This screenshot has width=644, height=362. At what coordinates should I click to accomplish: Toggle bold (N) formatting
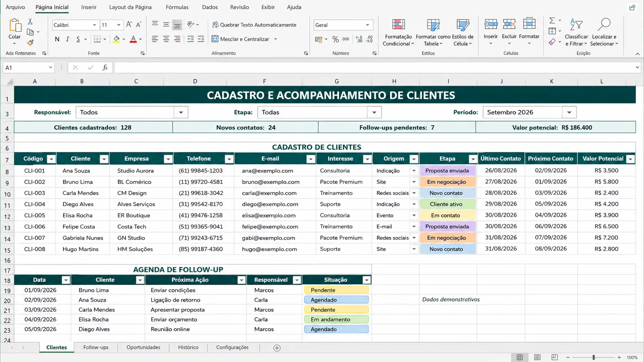[57, 39]
